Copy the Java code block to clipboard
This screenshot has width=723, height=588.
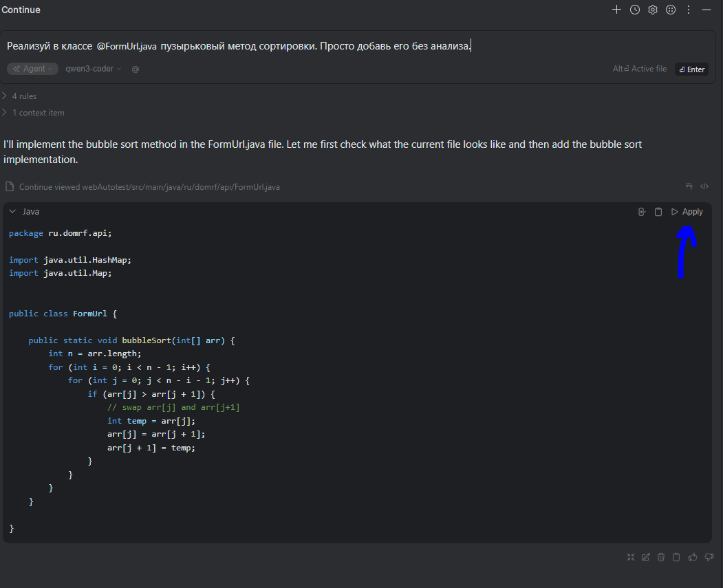[658, 212]
